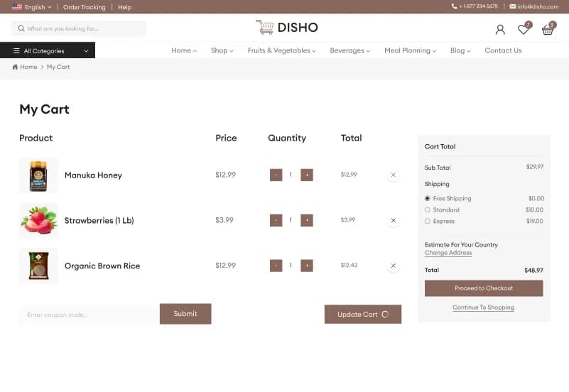Click the search magnifier icon
The width and height of the screenshot is (569, 392).
tap(21, 28)
